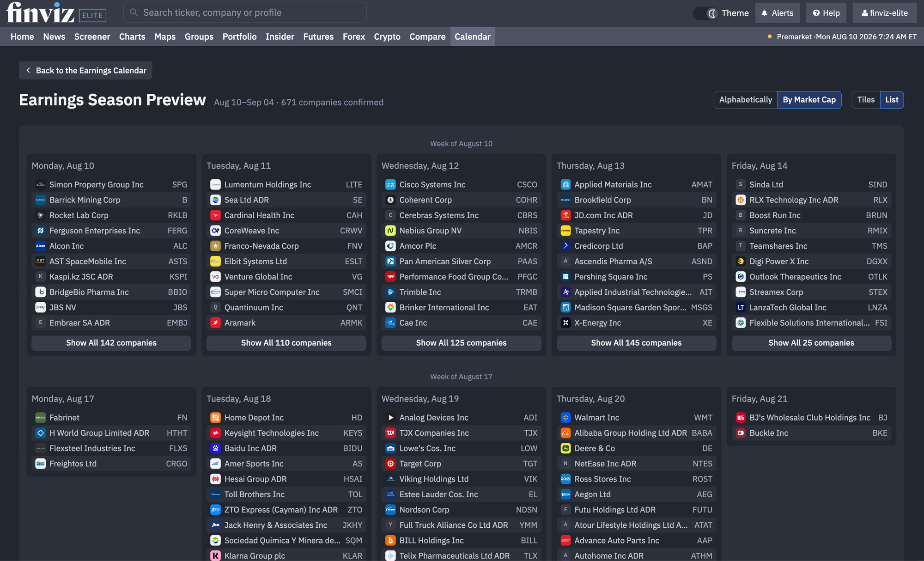924x561 pixels.
Task: Click the Baidu Inc ADR logo icon
Action: pyautogui.click(x=215, y=448)
